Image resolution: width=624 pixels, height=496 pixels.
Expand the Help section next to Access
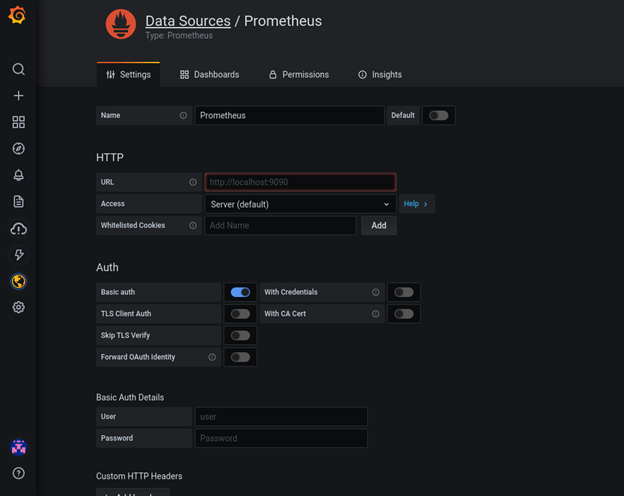[x=415, y=204]
